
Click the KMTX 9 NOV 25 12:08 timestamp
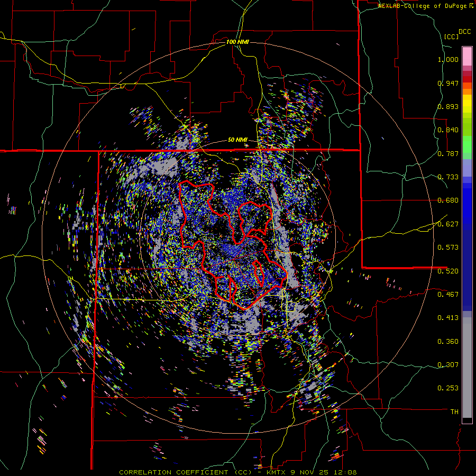pos(312,472)
